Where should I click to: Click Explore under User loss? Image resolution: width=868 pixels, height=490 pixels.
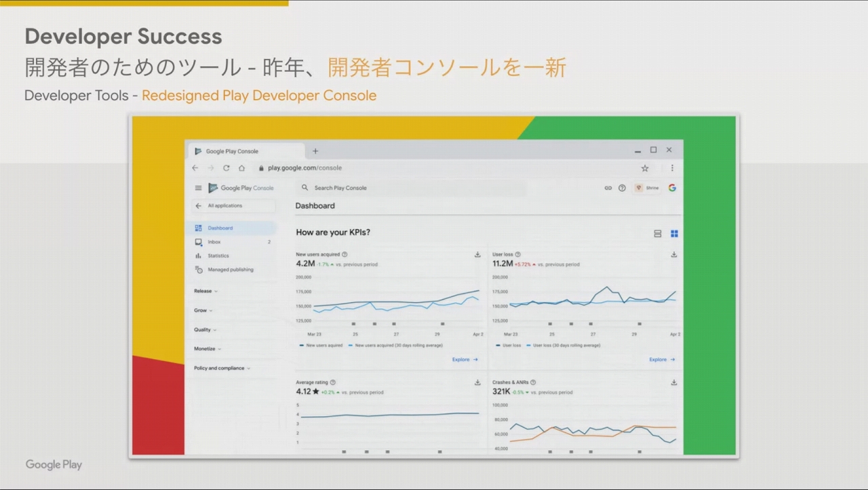tap(662, 360)
